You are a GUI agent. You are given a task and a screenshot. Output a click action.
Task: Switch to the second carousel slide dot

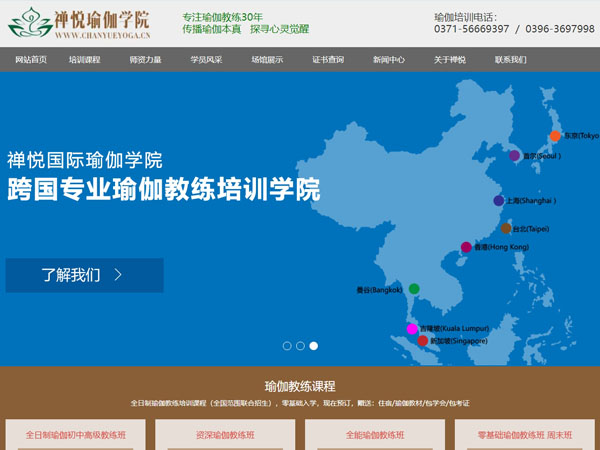coord(300,346)
